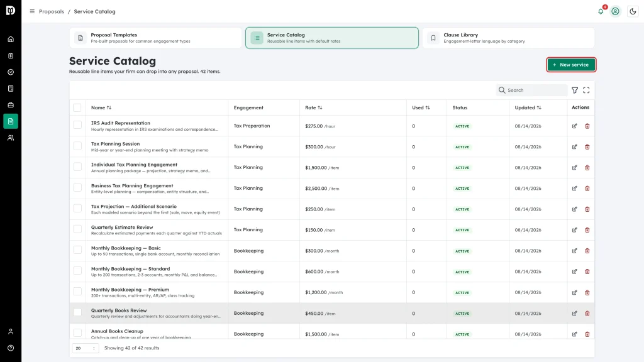The width and height of the screenshot is (644, 362).
Task: Edit the IRS Audit Representation service
Action: 575,126
